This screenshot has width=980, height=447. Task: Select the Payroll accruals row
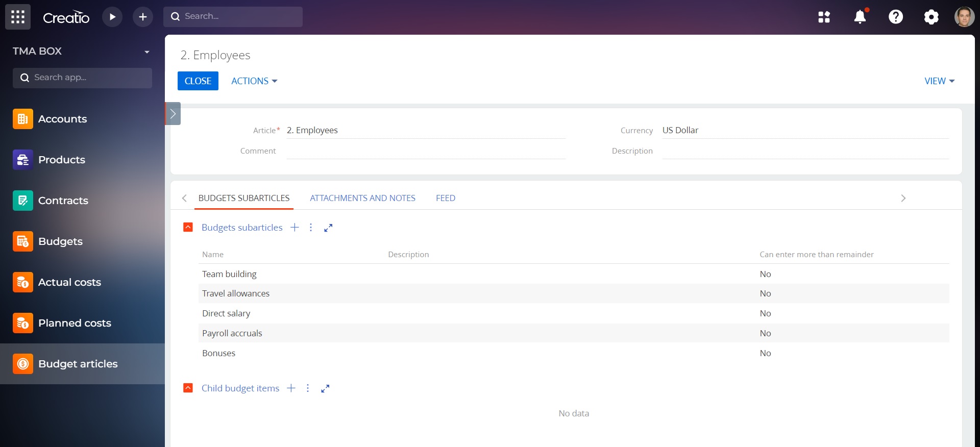(x=574, y=333)
